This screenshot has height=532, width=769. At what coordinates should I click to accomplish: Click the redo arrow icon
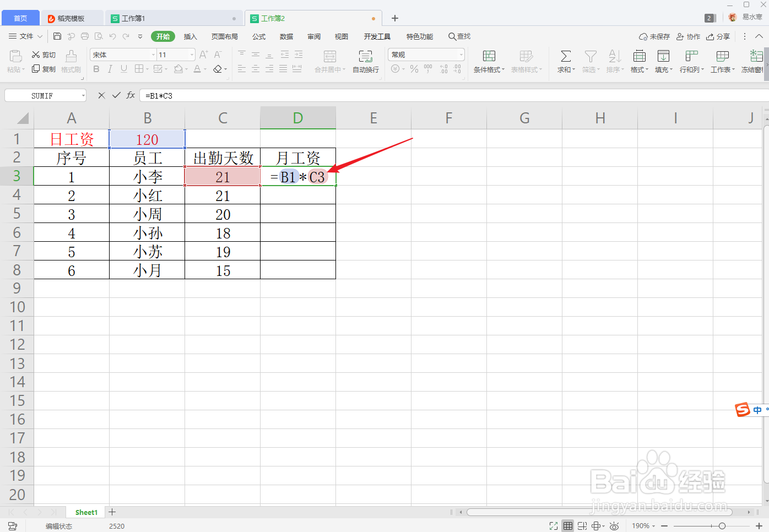click(126, 36)
